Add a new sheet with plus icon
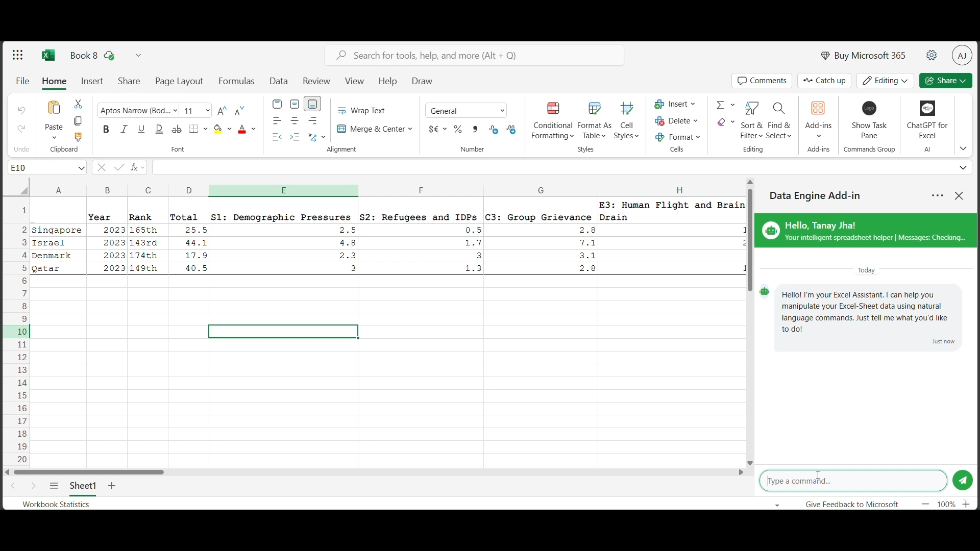 (x=113, y=487)
